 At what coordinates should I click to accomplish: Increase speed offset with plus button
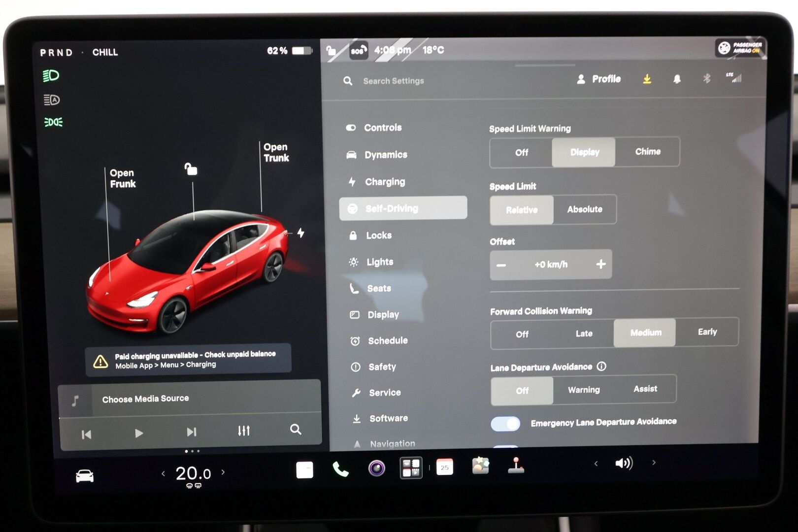[x=600, y=265]
